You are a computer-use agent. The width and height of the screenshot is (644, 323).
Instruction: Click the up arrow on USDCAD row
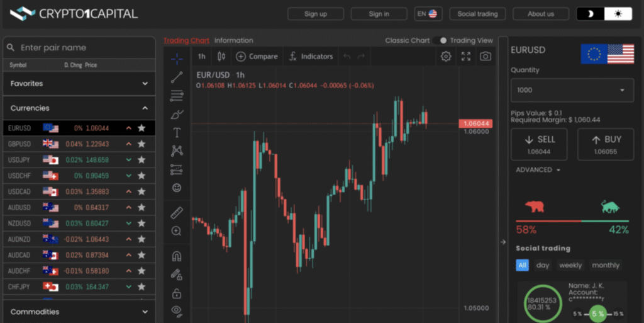(x=128, y=191)
